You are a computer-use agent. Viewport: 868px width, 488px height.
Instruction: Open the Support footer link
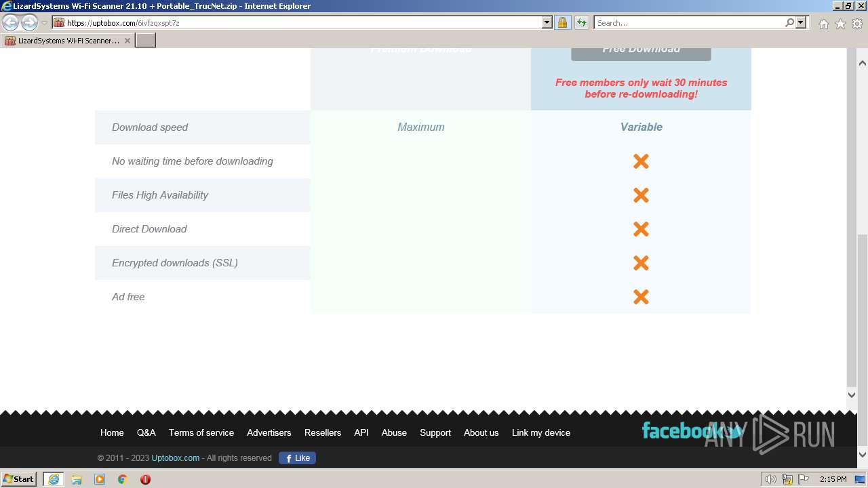(x=435, y=432)
